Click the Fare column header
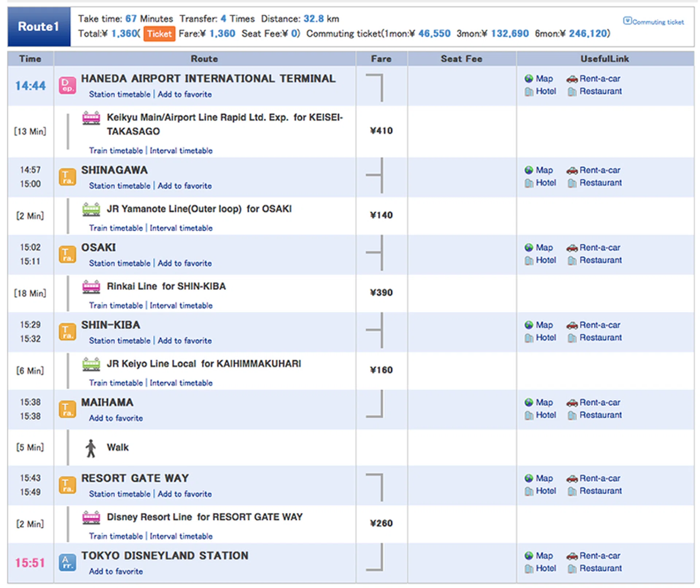700x588 pixels. pyautogui.click(x=381, y=59)
